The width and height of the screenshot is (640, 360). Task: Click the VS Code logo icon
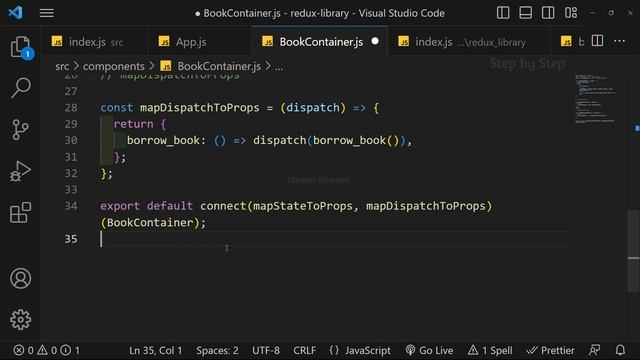tap(16, 13)
